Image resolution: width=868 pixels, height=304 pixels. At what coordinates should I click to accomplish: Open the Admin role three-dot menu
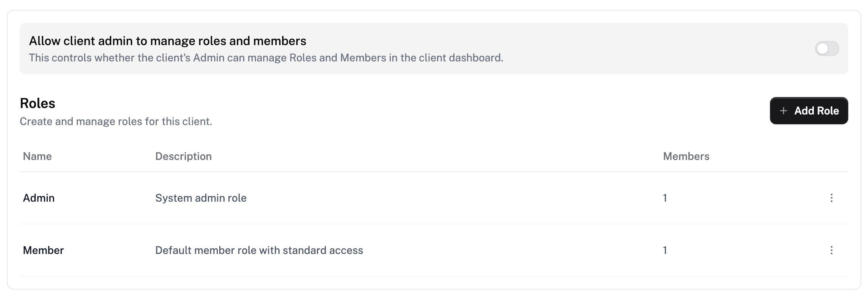pyautogui.click(x=831, y=198)
